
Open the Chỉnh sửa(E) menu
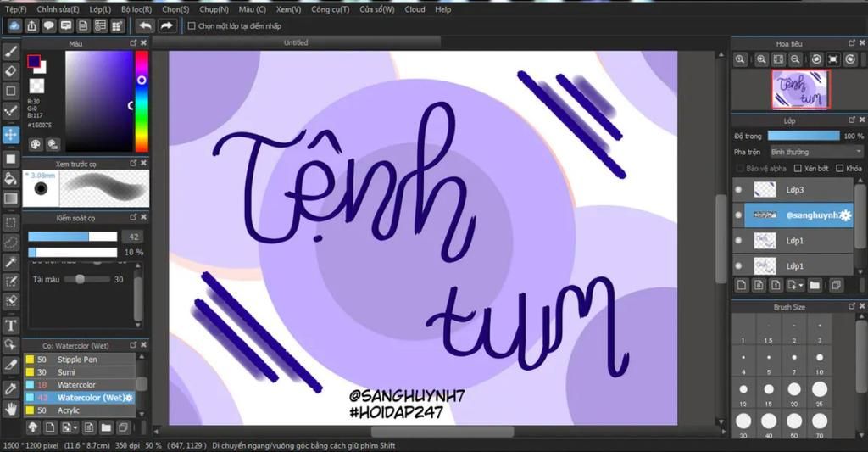click(x=58, y=9)
